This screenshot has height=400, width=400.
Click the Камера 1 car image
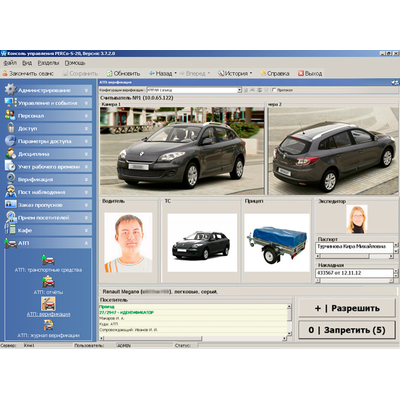click(182, 151)
